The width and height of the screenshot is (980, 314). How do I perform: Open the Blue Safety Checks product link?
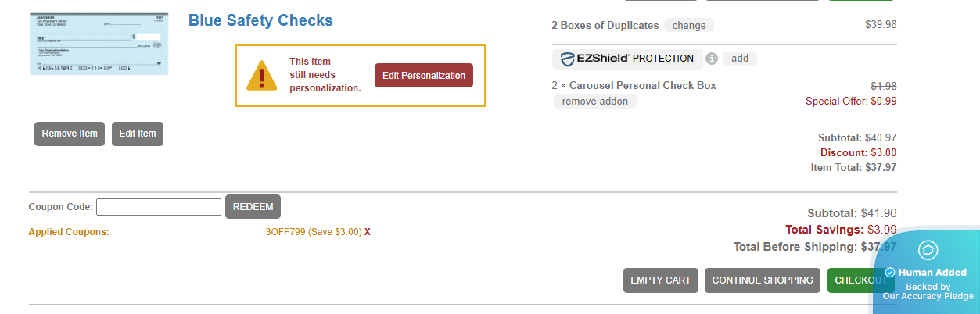pos(260,21)
